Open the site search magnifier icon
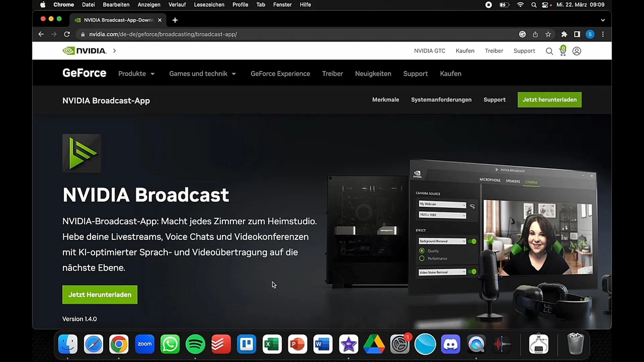The image size is (644, 362). coord(549,51)
